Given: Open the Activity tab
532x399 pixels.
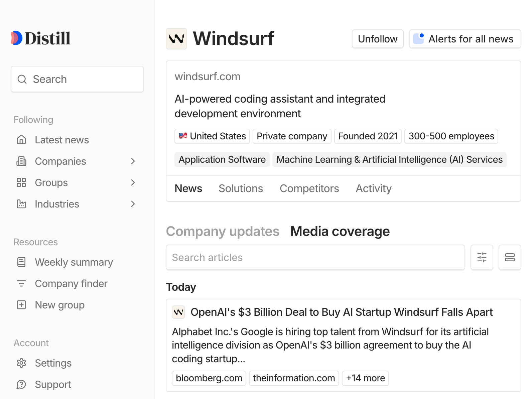Looking at the screenshot, I should click(374, 188).
